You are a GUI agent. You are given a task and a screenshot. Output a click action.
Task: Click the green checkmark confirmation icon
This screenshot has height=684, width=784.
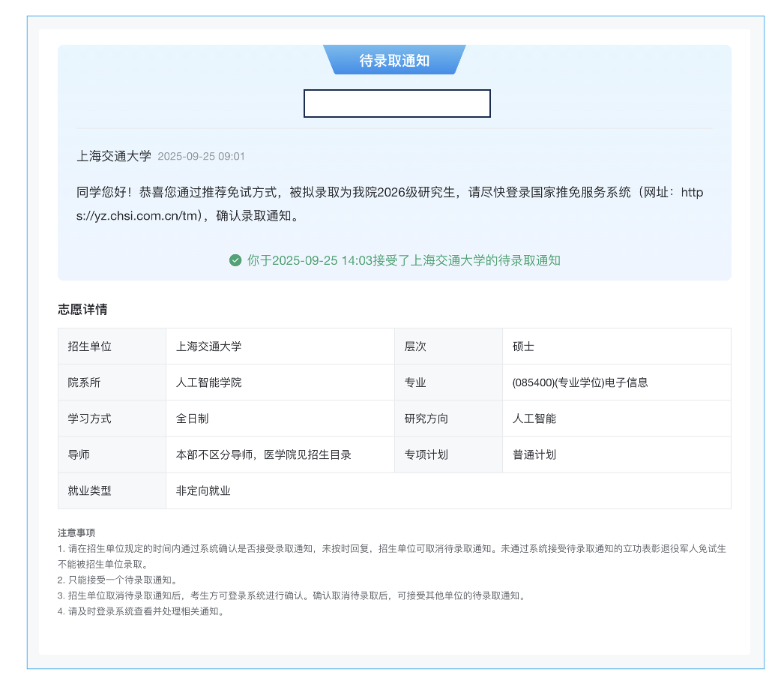(234, 261)
